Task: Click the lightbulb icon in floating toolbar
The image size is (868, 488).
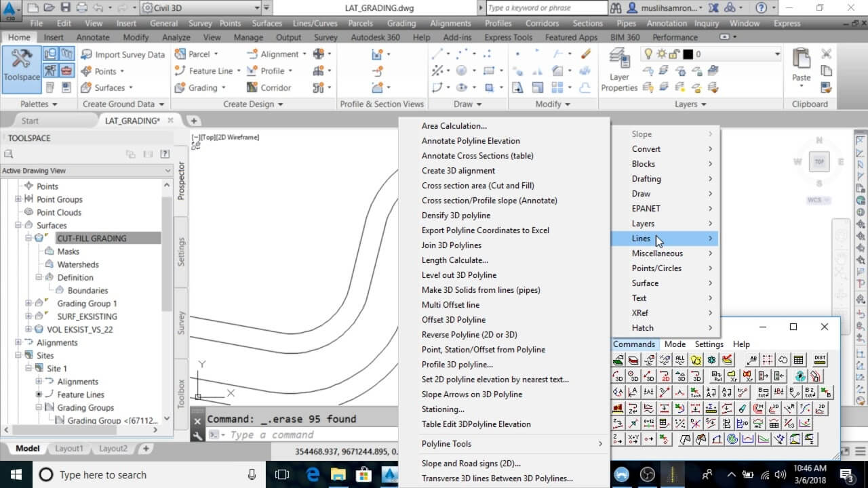Action: [x=696, y=360]
